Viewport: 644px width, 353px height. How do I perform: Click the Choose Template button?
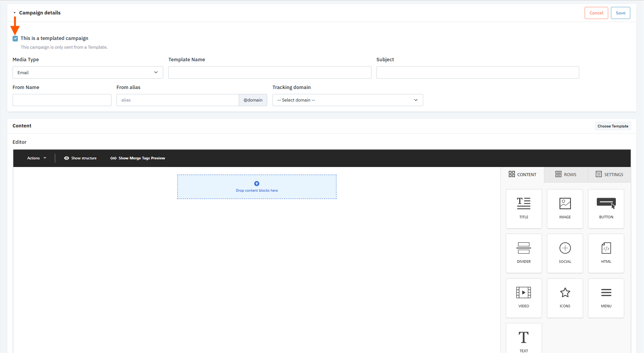613,126
